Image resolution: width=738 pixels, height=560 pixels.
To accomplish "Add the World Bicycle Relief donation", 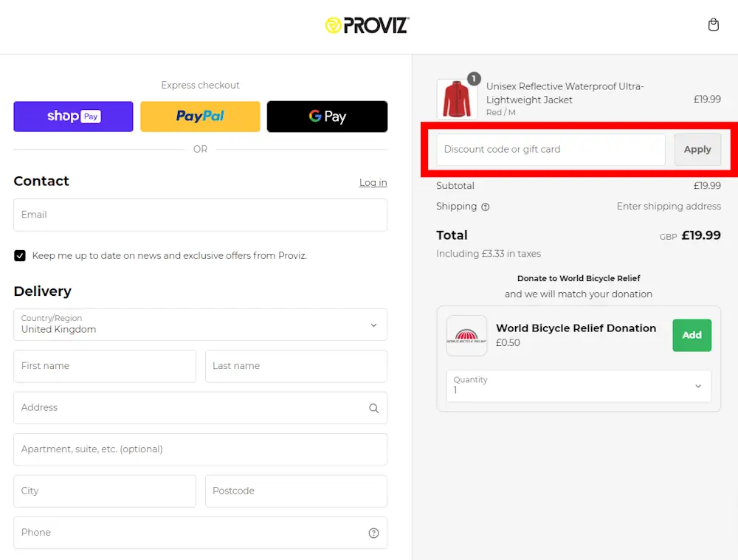I will click(x=692, y=335).
